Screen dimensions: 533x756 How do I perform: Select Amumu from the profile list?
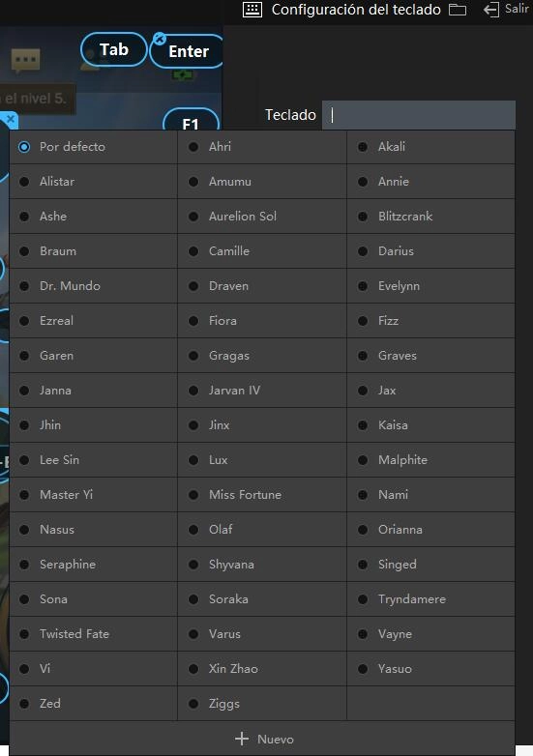[262, 182]
